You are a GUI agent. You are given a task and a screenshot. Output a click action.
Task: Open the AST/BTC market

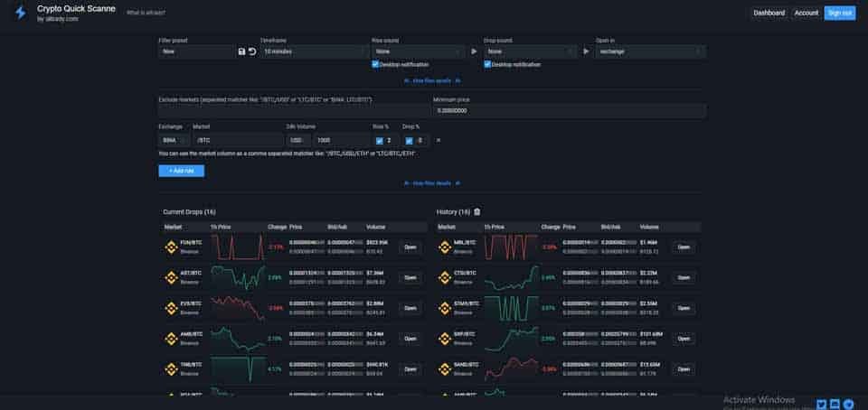click(410, 277)
